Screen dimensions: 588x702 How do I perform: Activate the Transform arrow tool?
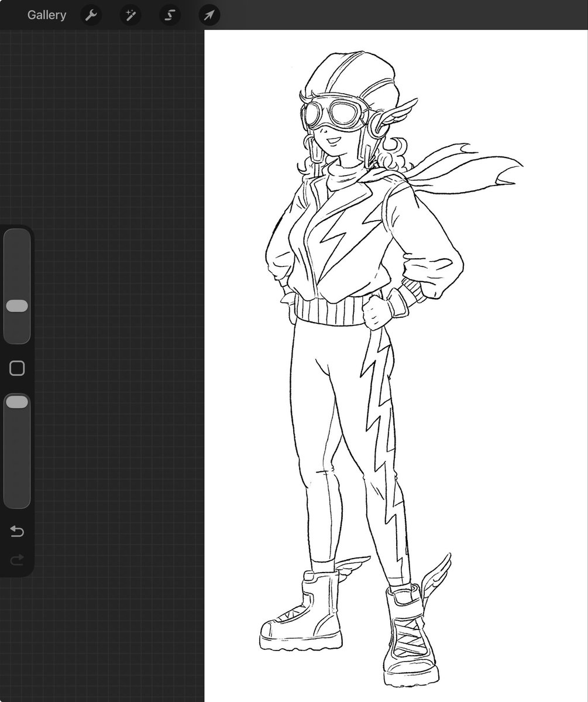(x=209, y=15)
